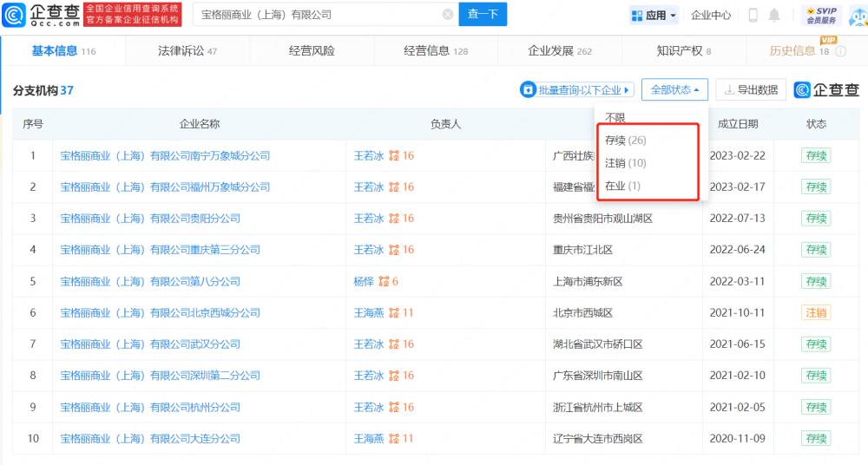Switch to 基本信息 tab
This screenshot has height=465, width=868.
[x=63, y=51]
